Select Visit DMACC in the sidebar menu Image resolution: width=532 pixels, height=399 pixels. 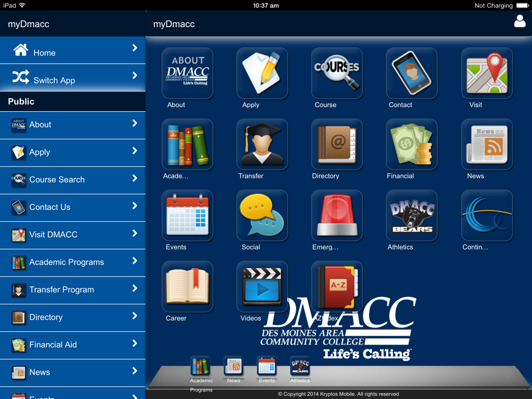tap(72, 235)
